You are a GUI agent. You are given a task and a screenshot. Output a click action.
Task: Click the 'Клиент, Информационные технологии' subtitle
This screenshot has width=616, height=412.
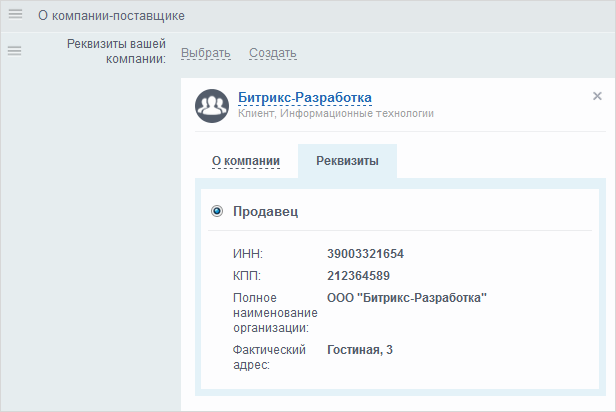[x=336, y=114]
